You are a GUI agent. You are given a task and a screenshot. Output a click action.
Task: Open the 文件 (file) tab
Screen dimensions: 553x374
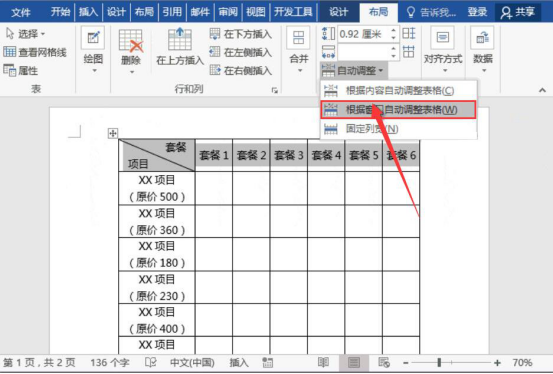pyautogui.click(x=20, y=12)
